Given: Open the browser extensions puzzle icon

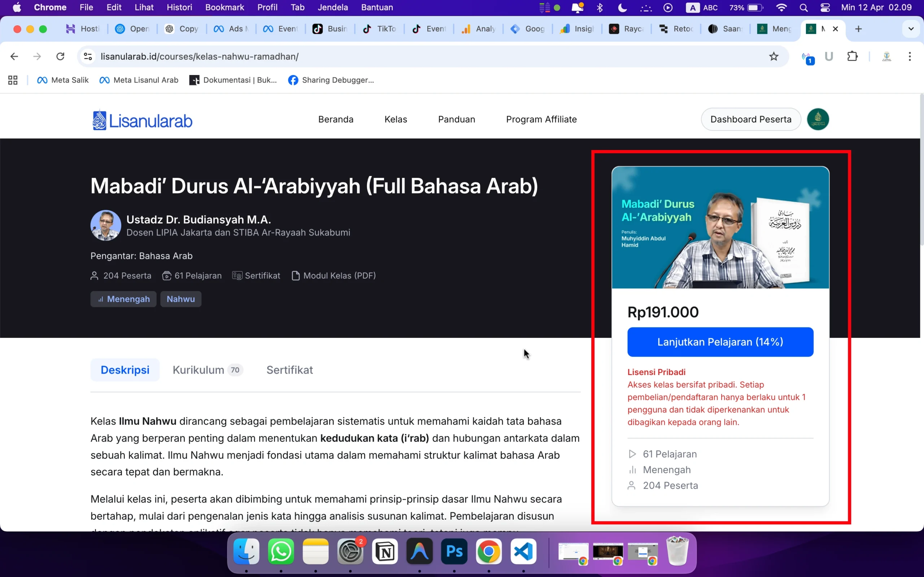Looking at the screenshot, I should coord(853,56).
